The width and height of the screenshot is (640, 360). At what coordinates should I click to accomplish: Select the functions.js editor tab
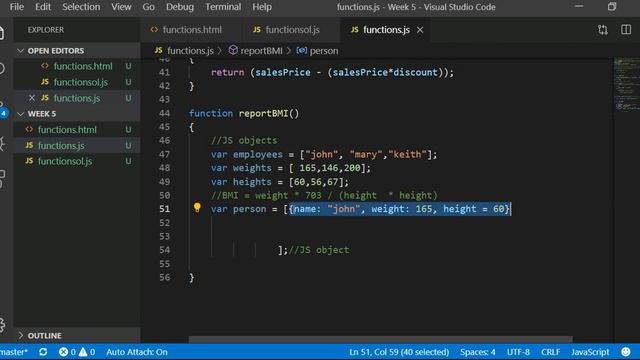[386, 30]
